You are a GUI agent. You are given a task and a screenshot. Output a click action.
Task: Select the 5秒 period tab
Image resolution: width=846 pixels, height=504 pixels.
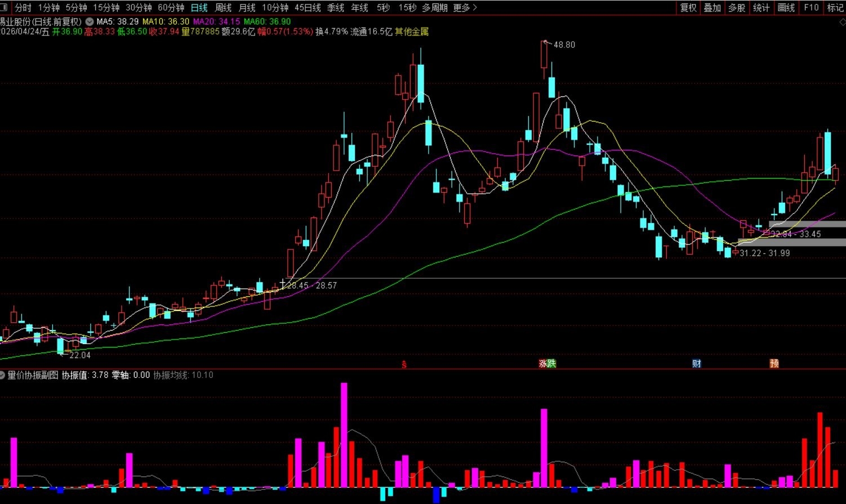[383, 7]
